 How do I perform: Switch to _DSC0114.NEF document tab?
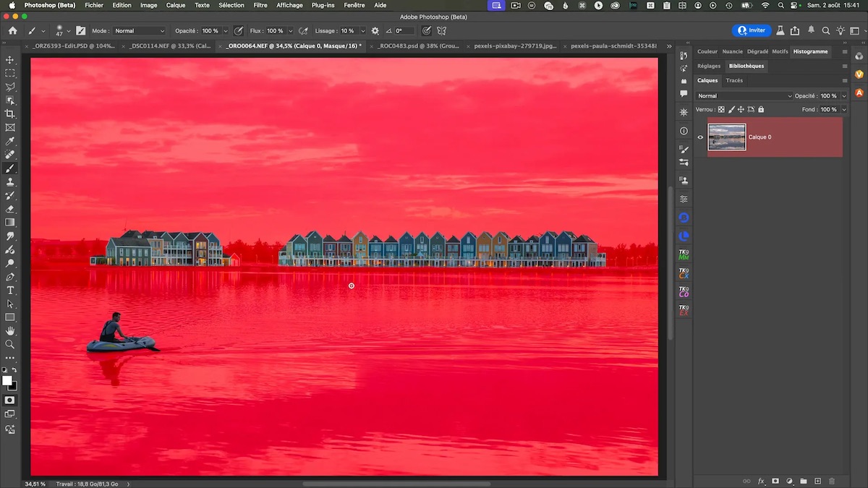pyautogui.click(x=171, y=46)
